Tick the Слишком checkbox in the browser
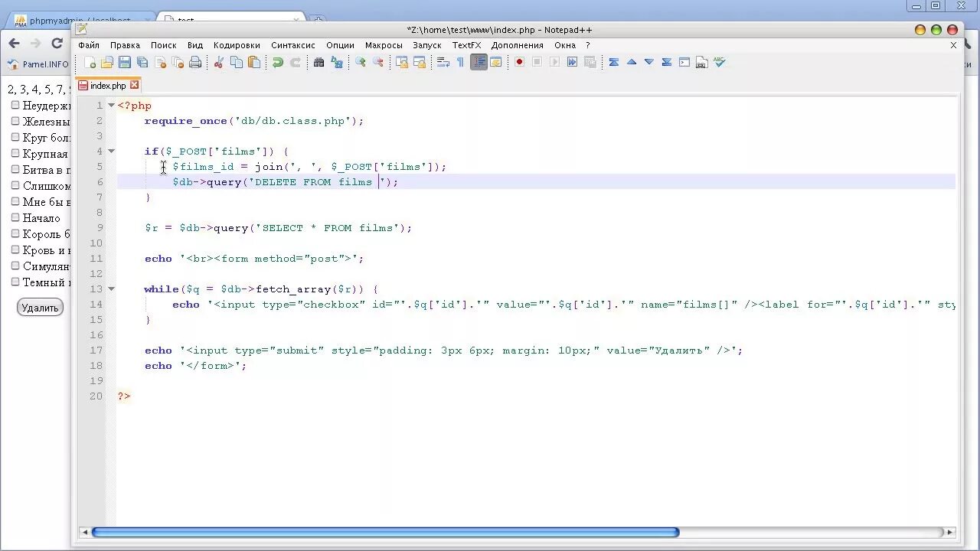This screenshot has width=980, height=551. click(15, 185)
